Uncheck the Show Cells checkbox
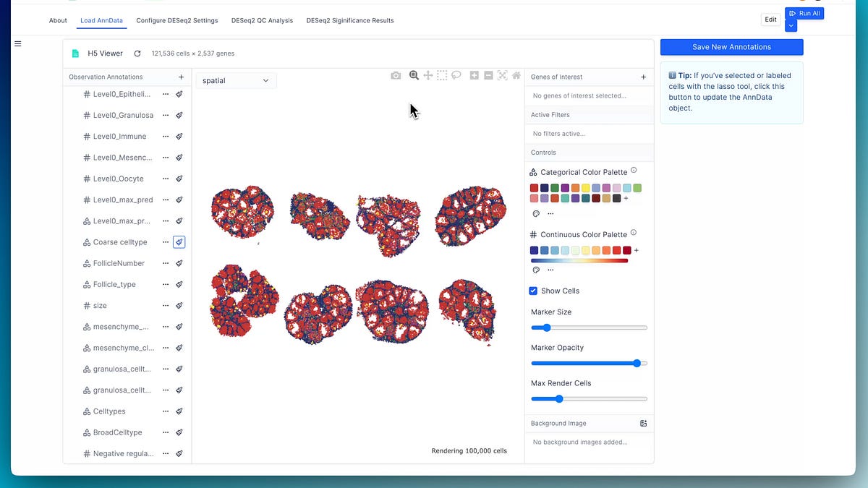This screenshot has width=868, height=488. [x=534, y=291]
